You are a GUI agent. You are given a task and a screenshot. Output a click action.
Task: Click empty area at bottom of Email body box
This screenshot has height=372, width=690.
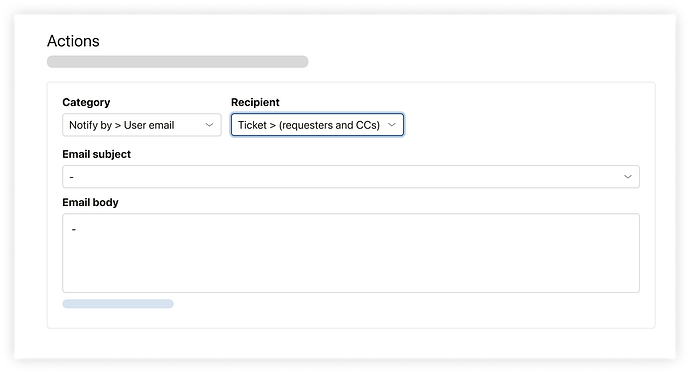351,275
